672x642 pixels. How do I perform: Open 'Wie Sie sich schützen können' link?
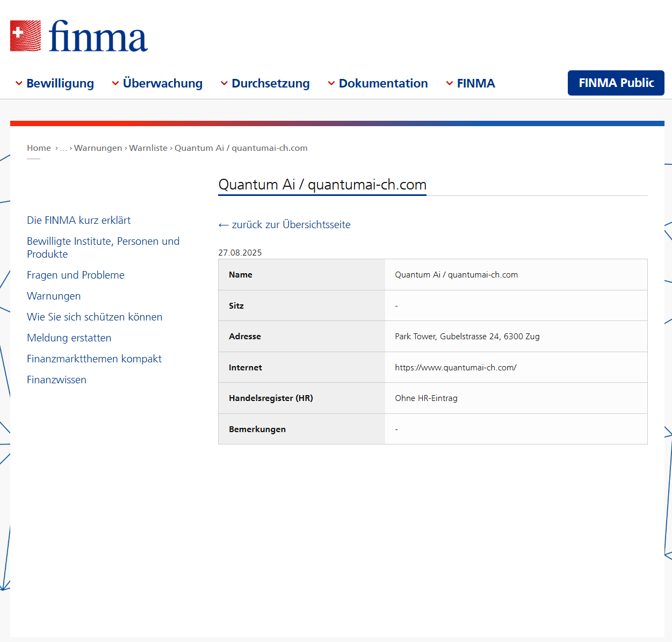point(95,317)
